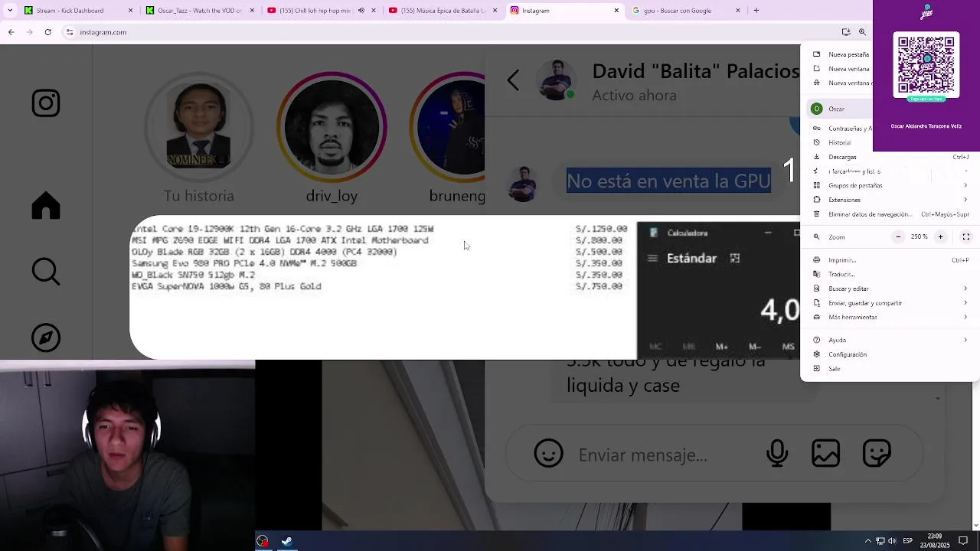The height and width of the screenshot is (551, 980).
Task: Go back from David Balita chat
Action: (513, 80)
